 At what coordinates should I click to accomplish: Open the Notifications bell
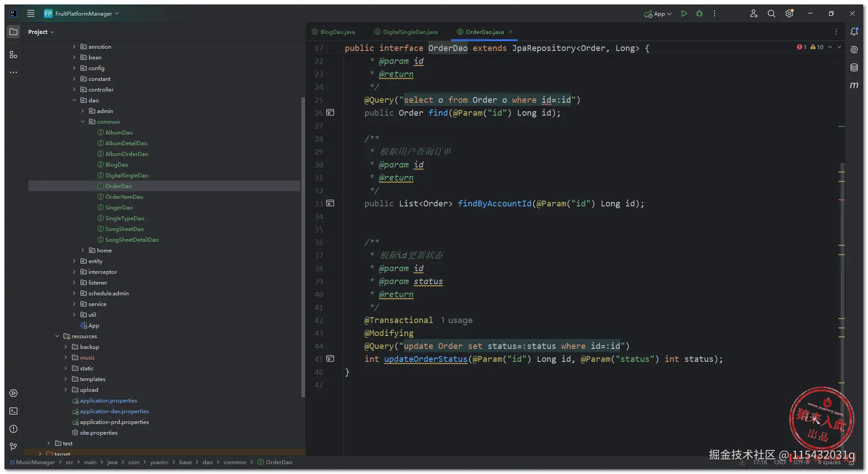[854, 32]
